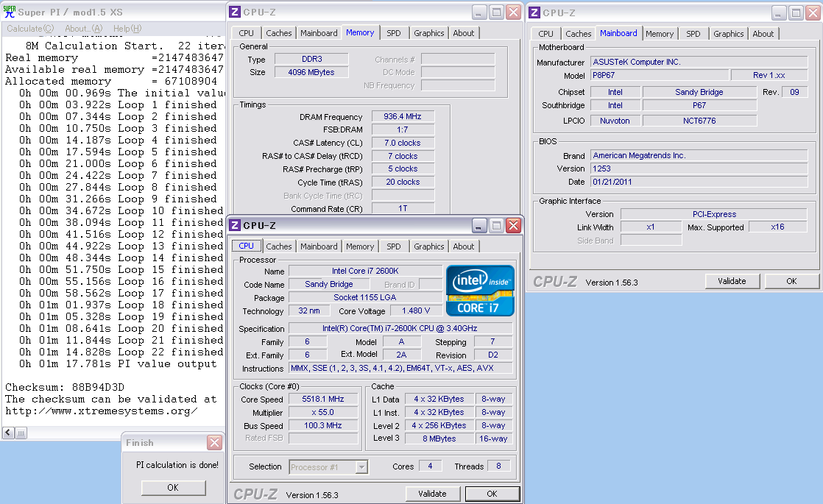Click the graphic interface version PCI-Express

(714, 214)
